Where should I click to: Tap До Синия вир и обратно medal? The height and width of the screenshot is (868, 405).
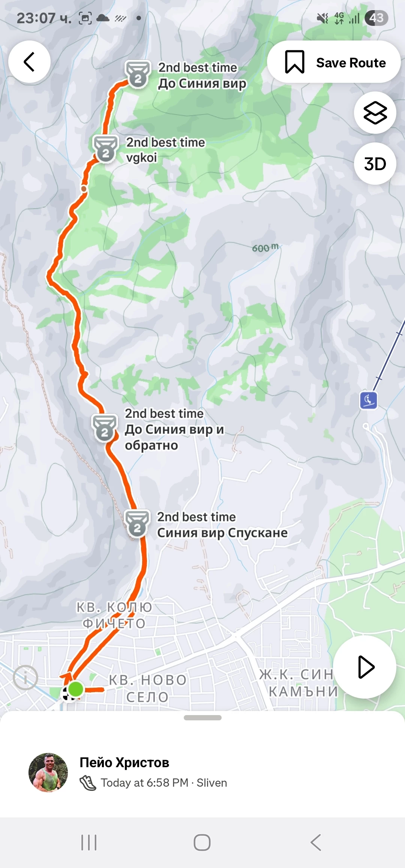point(105,428)
